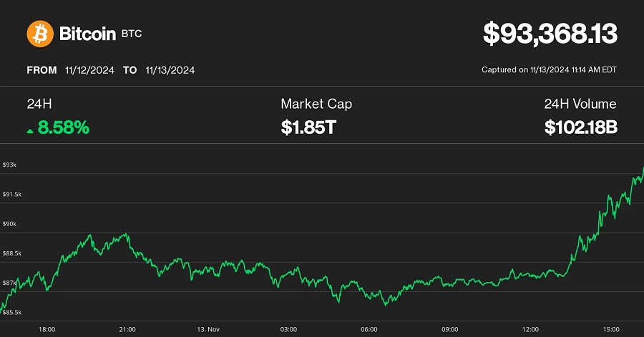Select the Bitcoin name heading
This screenshot has height=337, width=644.
pos(87,34)
